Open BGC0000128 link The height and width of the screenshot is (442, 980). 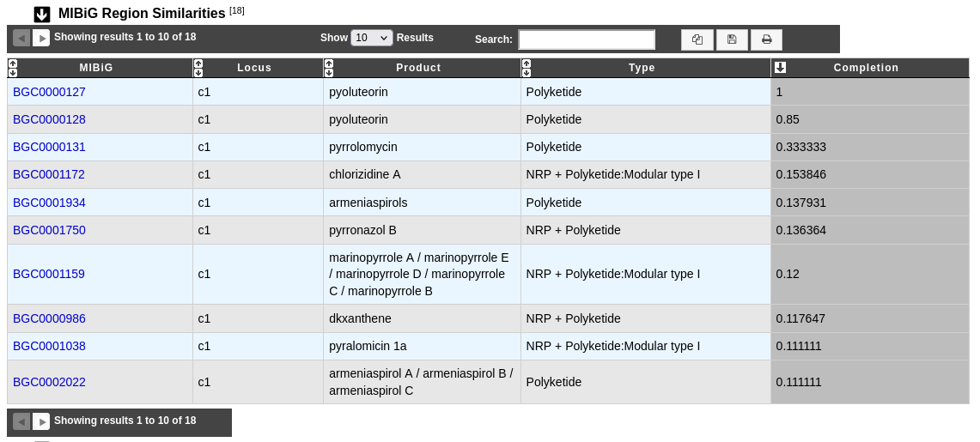49,119
